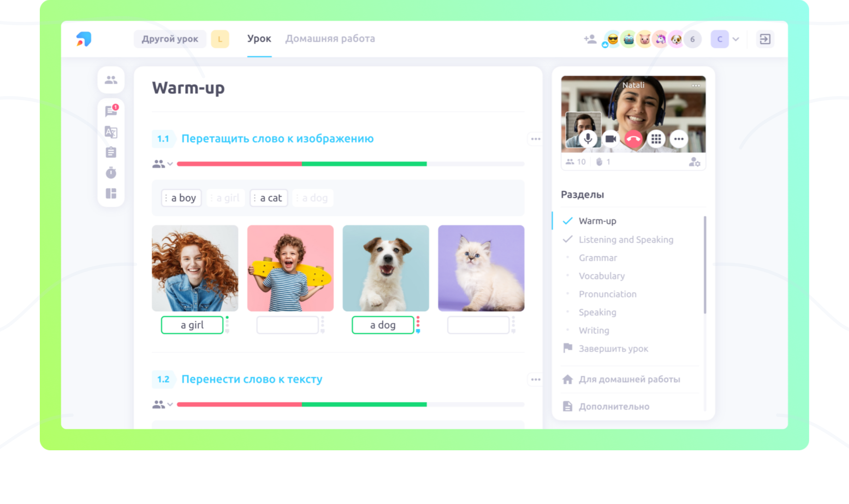Open the layout panels icon in sidebar
849x504 pixels.
click(x=111, y=194)
